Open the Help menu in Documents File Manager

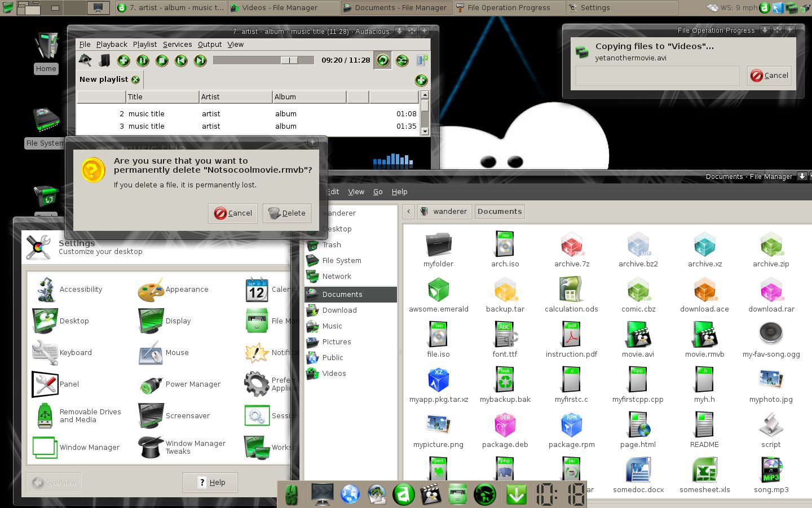399,192
